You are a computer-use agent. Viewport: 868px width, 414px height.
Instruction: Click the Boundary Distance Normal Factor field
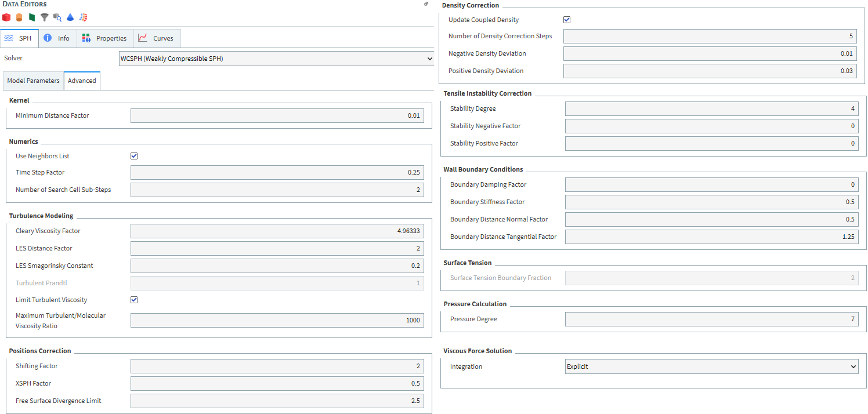point(711,219)
